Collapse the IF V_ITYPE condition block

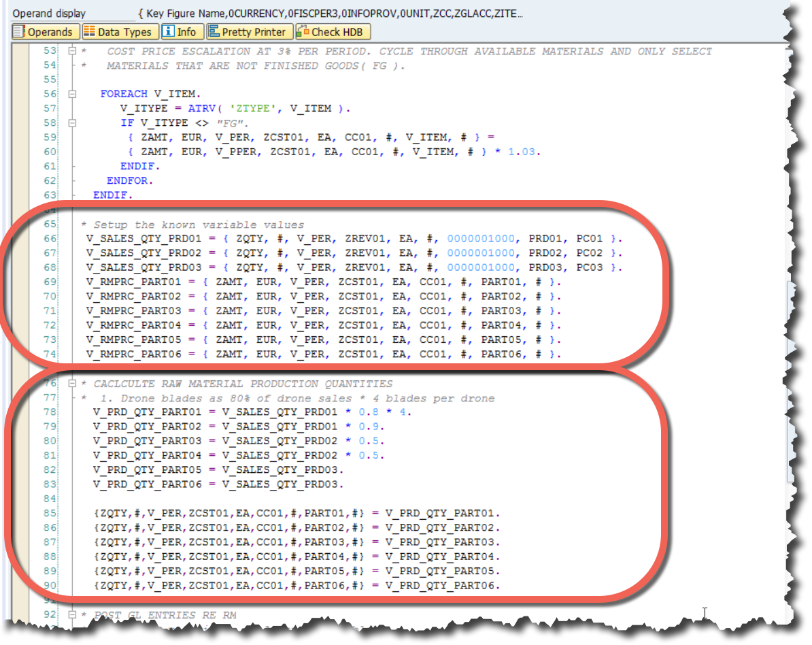point(73,122)
